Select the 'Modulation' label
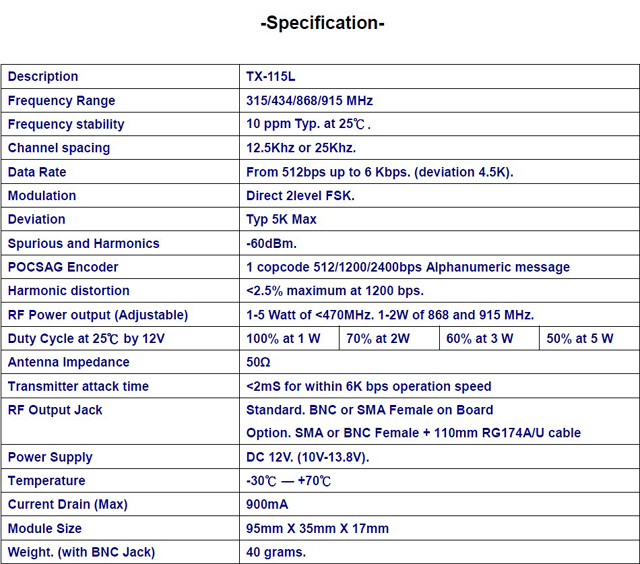 tap(42, 196)
